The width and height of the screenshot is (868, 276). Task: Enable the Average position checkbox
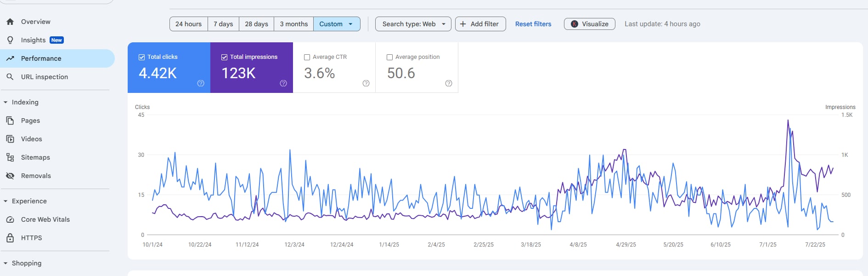(389, 57)
